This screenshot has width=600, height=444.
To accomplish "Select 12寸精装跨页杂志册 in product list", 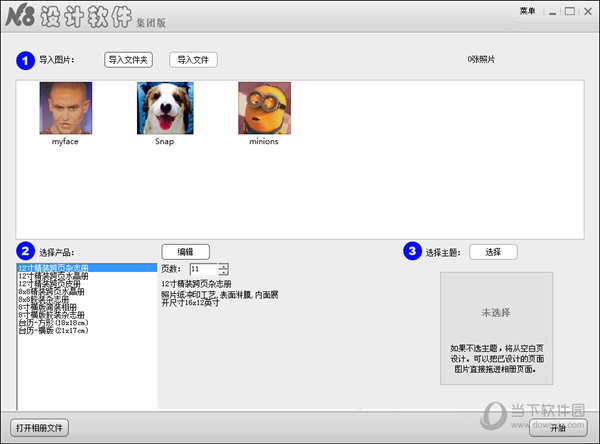I will pos(87,268).
